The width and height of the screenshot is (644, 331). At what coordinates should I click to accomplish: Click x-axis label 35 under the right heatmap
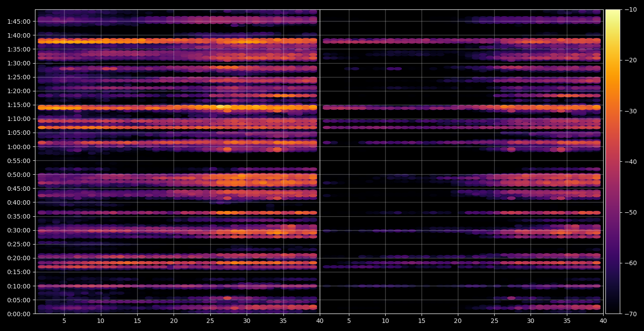567,321
